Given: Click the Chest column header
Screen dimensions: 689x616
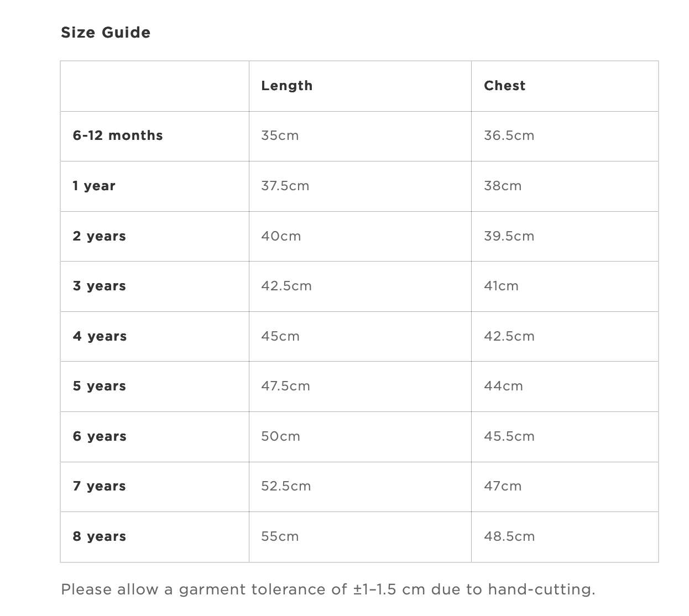Looking at the screenshot, I should [x=504, y=86].
